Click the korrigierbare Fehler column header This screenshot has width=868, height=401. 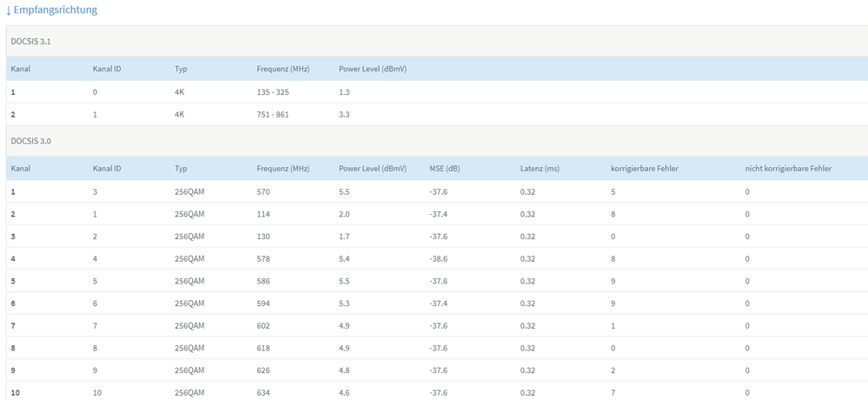pos(645,169)
